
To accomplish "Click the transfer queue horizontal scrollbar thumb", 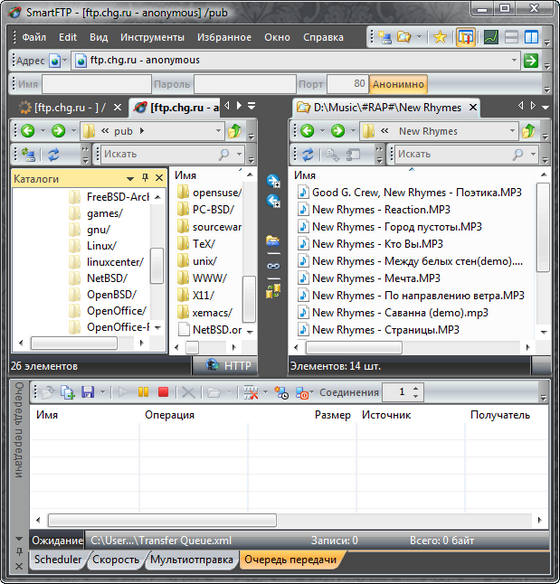I will 162,520.
